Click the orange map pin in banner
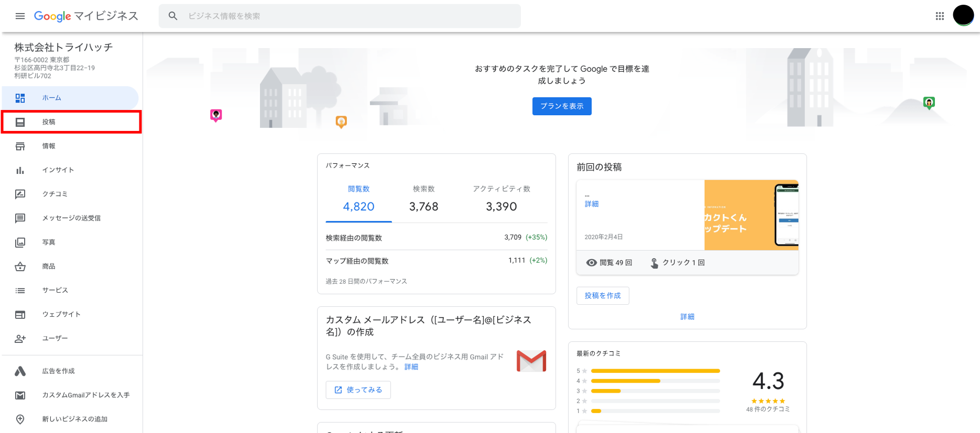 (x=341, y=123)
